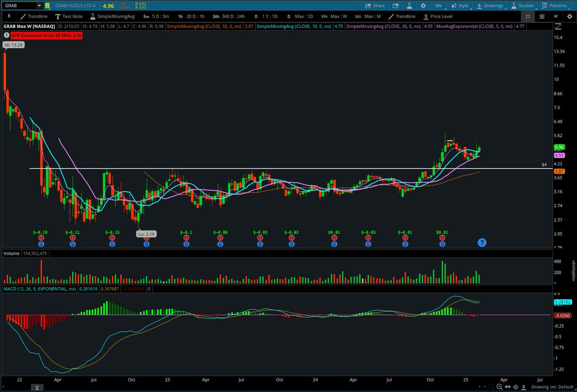The width and height of the screenshot is (577, 392).
Task: Switch to 5m 5 D : 5m timeframe
Action: 155,16
